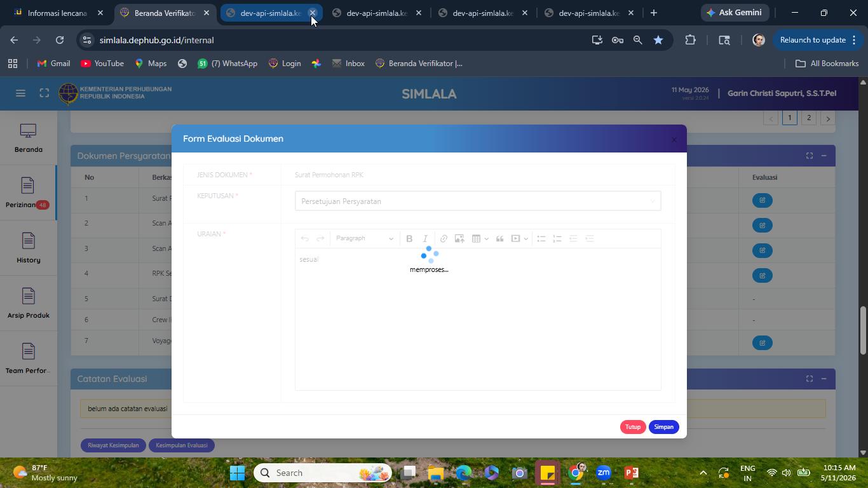
Task: Toggle italic formatting in the editor
Action: click(425, 238)
